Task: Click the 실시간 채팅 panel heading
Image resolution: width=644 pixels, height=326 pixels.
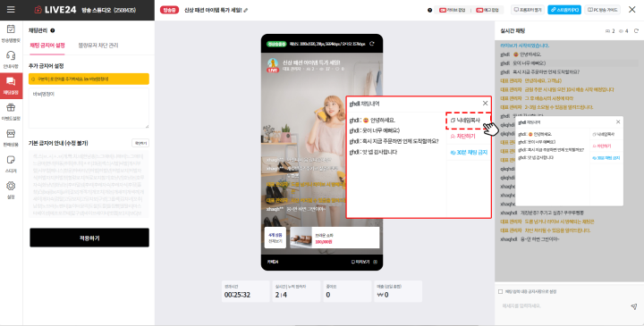Action: coord(513,30)
